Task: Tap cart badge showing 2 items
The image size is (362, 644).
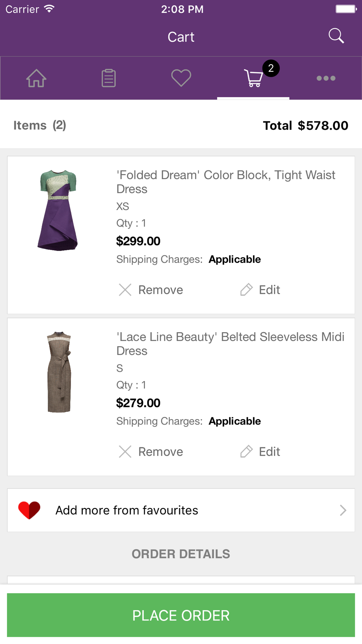Action: [271, 68]
